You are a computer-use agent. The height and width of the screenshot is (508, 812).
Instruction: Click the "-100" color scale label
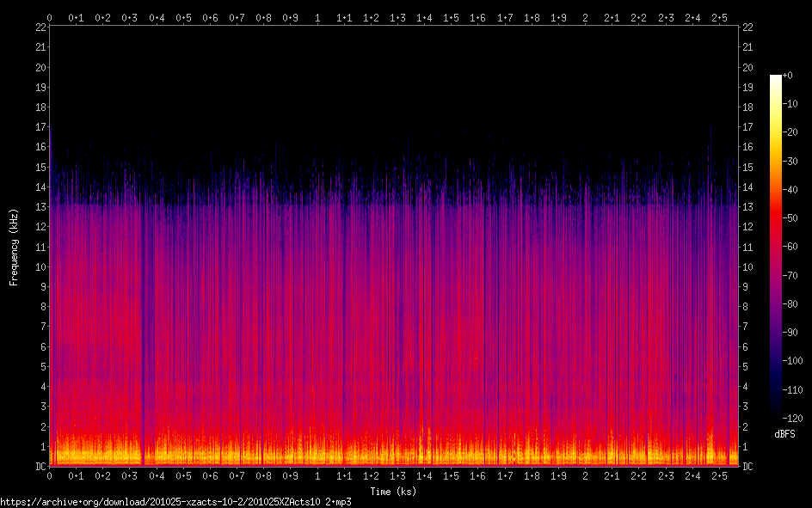[x=793, y=361]
